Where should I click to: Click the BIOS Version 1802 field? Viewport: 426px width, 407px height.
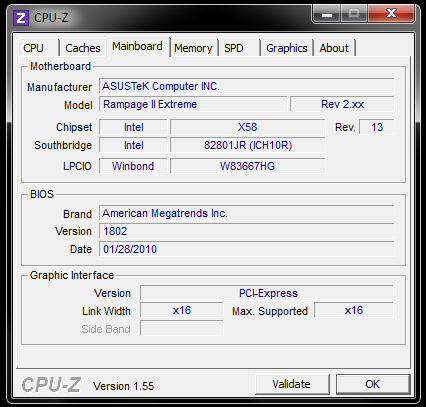(247, 231)
